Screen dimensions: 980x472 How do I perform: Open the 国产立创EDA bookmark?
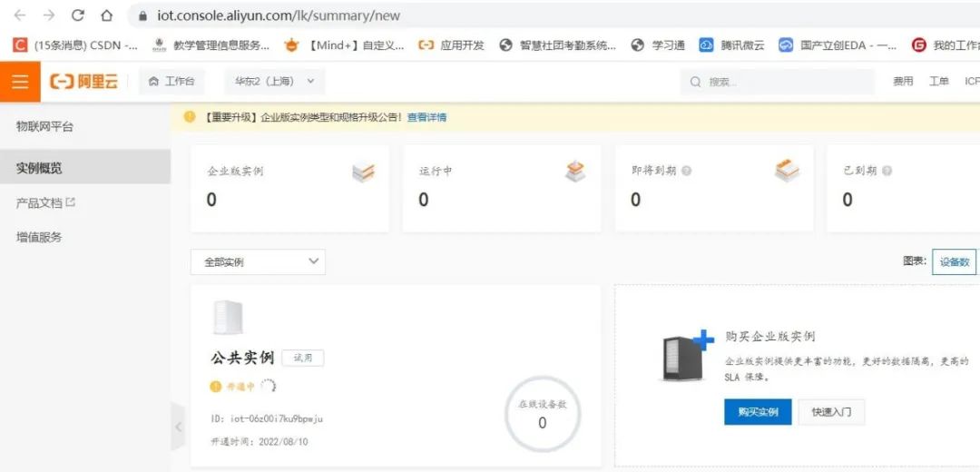[838, 45]
